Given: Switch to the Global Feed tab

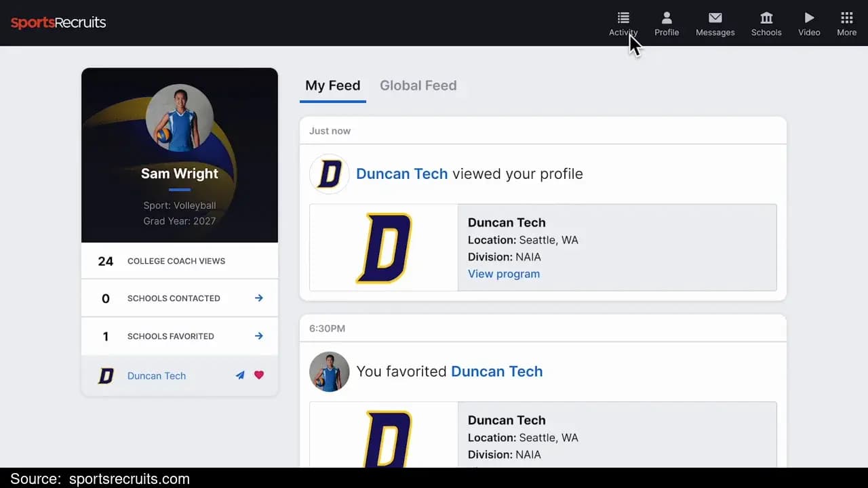Looking at the screenshot, I should click(x=418, y=86).
